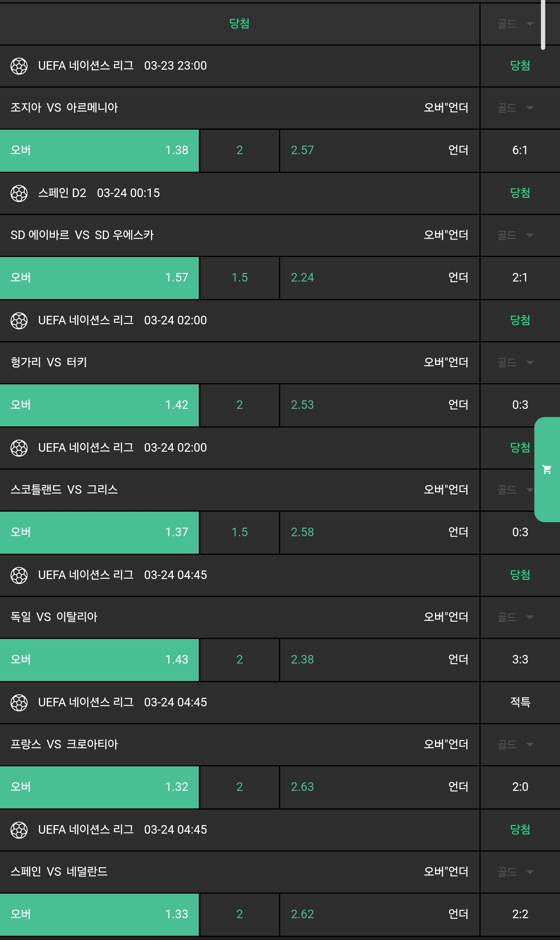Click soccer ball icon for 03-23 23:00 match
The image size is (560, 940).
[x=19, y=66]
